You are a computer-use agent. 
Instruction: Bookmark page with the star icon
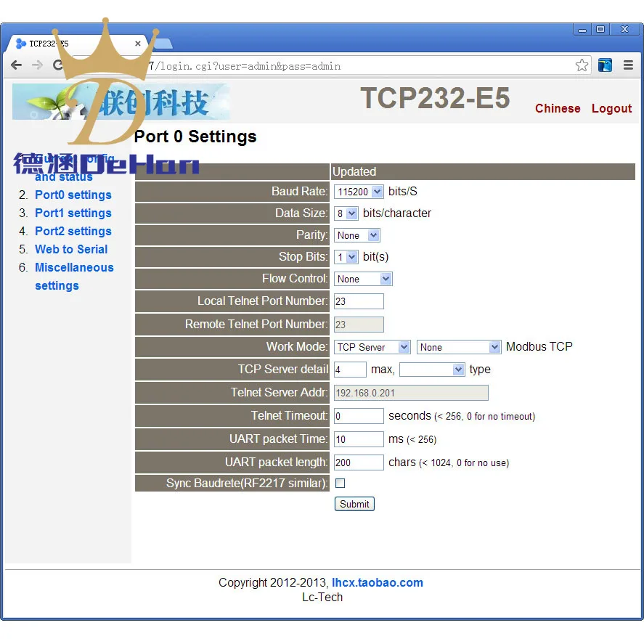pos(581,65)
